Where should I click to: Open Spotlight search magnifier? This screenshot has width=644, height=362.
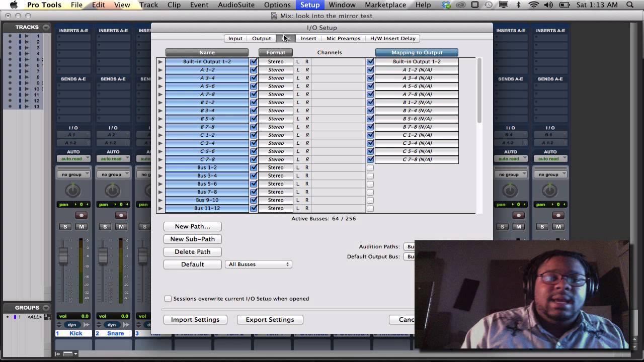pos(630,5)
